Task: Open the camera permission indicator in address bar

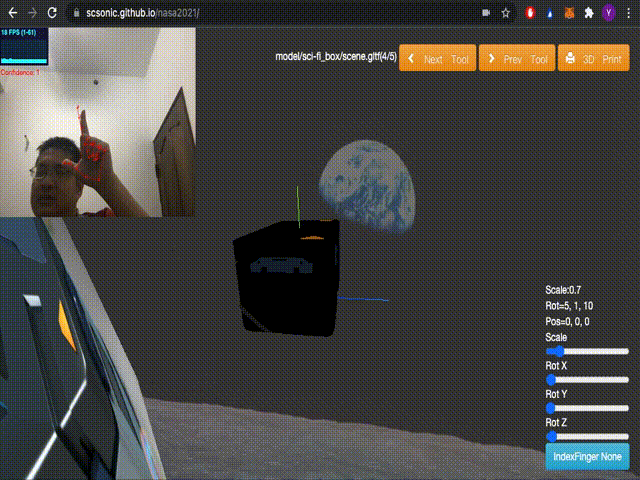Action: tap(486, 13)
